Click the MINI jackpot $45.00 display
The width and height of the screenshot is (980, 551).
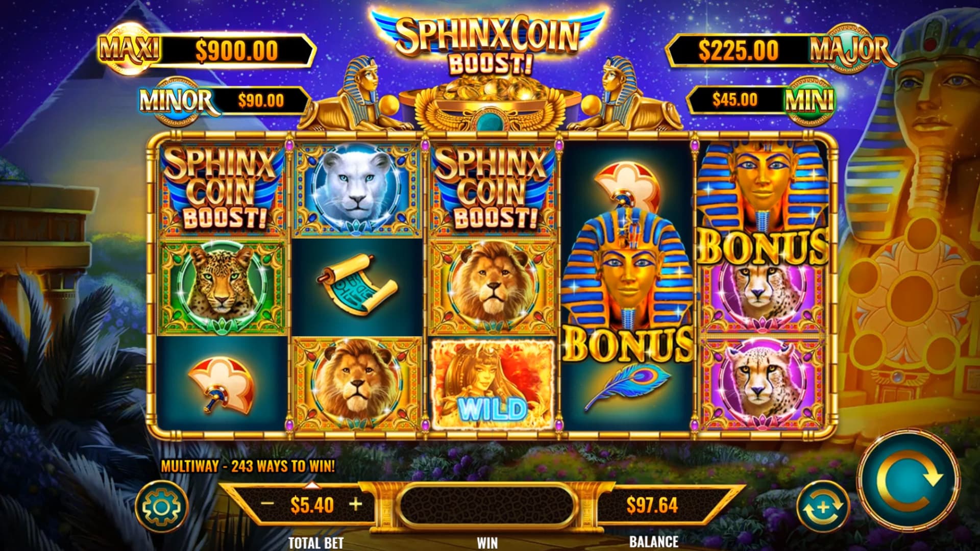[761, 99]
